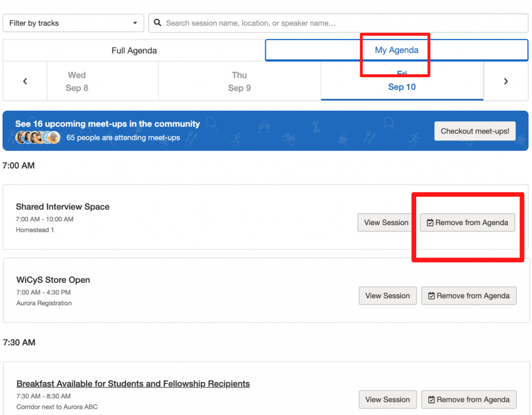This screenshot has height=415, width=532.
Task: Focus the session search input field
Action: [x=343, y=23]
